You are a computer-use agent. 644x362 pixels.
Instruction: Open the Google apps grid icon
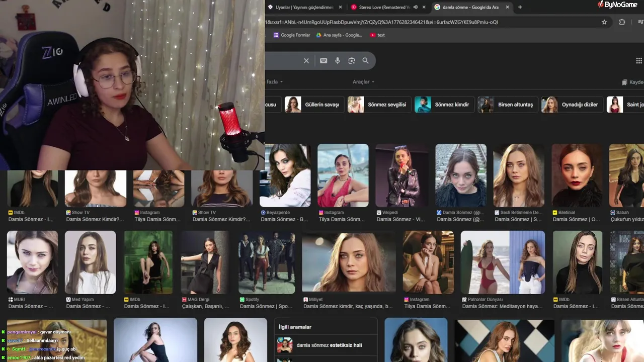[x=639, y=61]
